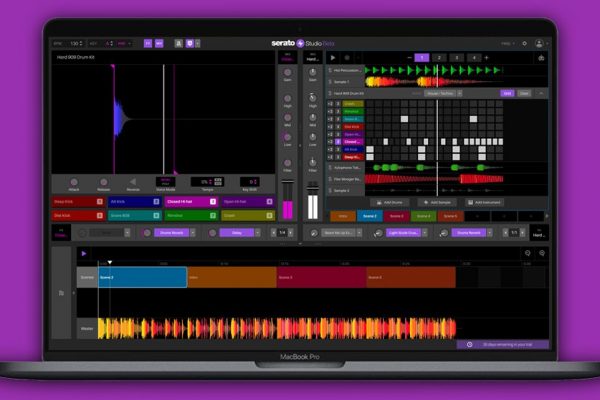Click the Reverse arrow icon
Viewport: 600px width, 400px height.
point(133,182)
